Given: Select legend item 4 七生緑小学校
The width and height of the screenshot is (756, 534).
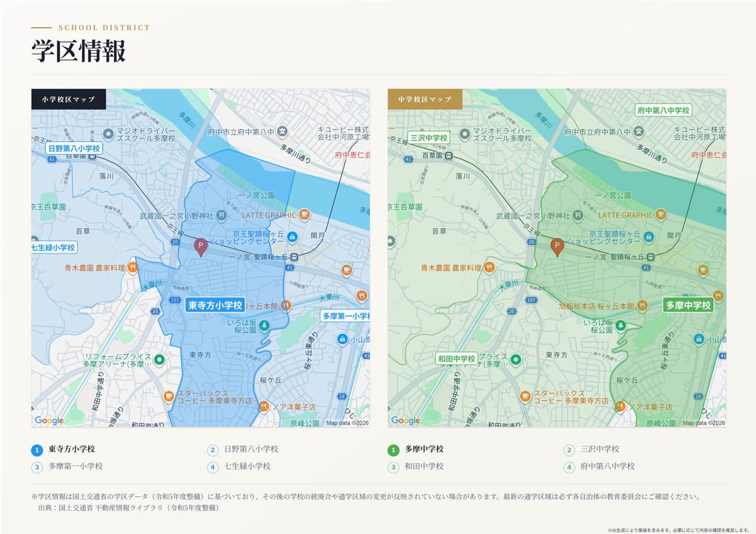Looking at the screenshot, I should click(x=239, y=467).
